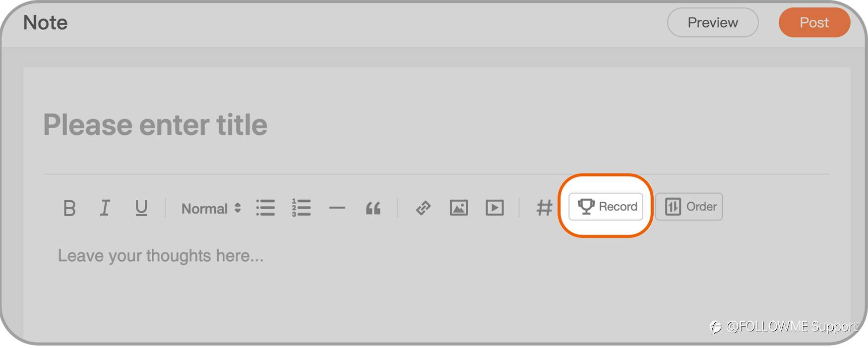Toggle underline formatting

point(141,208)
